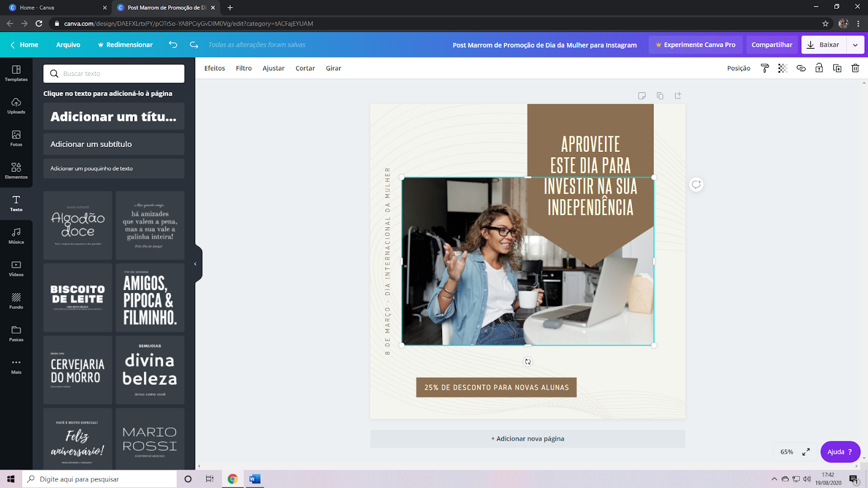
Task: Select the Cortar tool
Action: [x=305, y=68]
